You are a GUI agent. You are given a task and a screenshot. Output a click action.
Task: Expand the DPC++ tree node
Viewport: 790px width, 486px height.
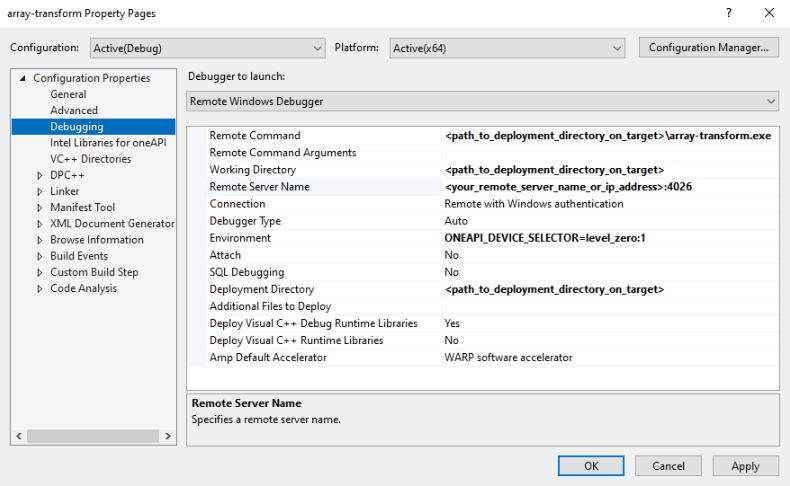click(x=39, y=175)
